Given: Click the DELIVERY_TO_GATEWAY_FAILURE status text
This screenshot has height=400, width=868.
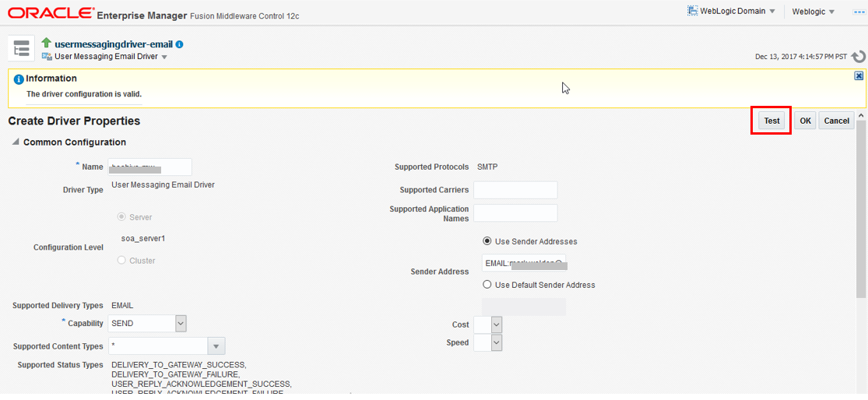Looking at the screenshot, I should (177, 374).
